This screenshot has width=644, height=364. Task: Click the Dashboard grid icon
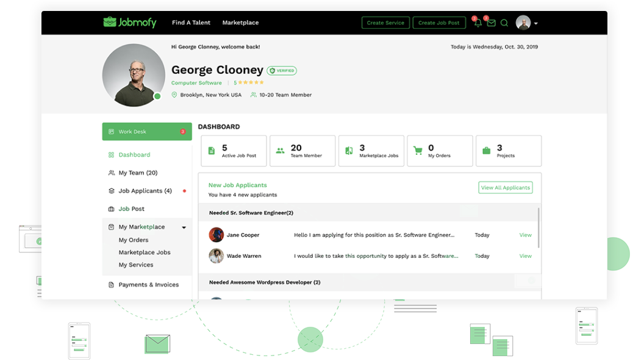pos(112,155)
